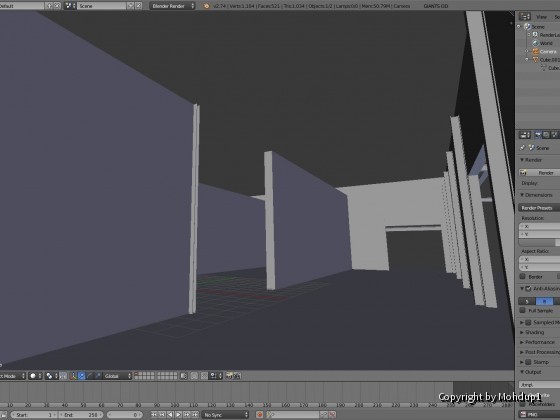This screenshot has height=420, width=560.
Task: Open the Scene selector field in header
Action: pyautogui.click(x=101, y=6)
